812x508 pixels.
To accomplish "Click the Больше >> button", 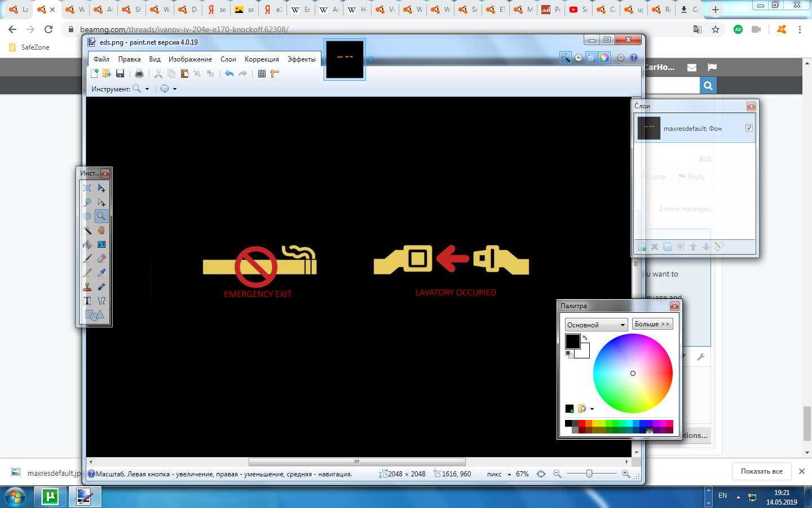I will [652, 324].
